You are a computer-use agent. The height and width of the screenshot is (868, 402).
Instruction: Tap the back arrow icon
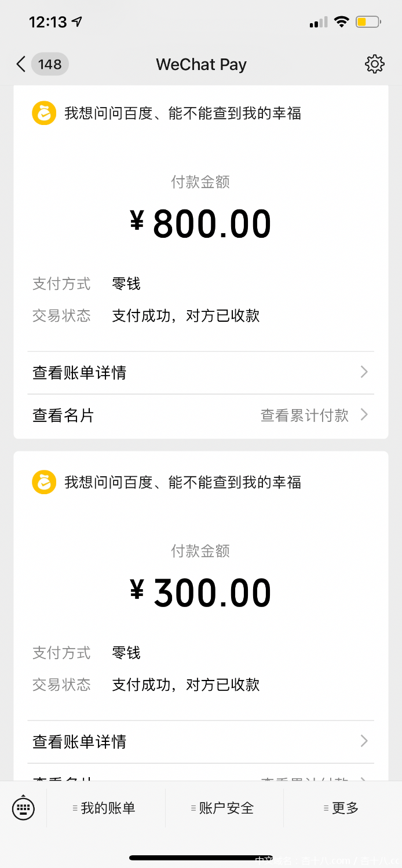pyautogui.click(x=21, y=64)
